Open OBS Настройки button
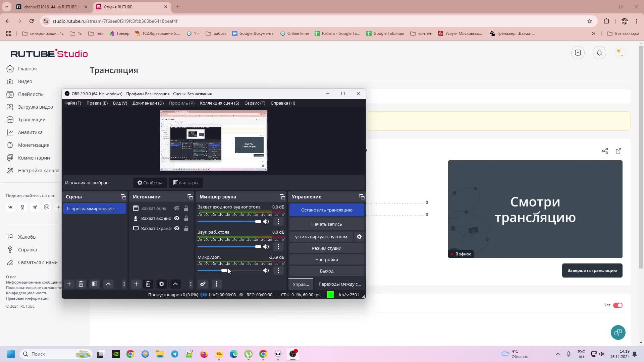 pyautogui.click(x=327, y=259)
